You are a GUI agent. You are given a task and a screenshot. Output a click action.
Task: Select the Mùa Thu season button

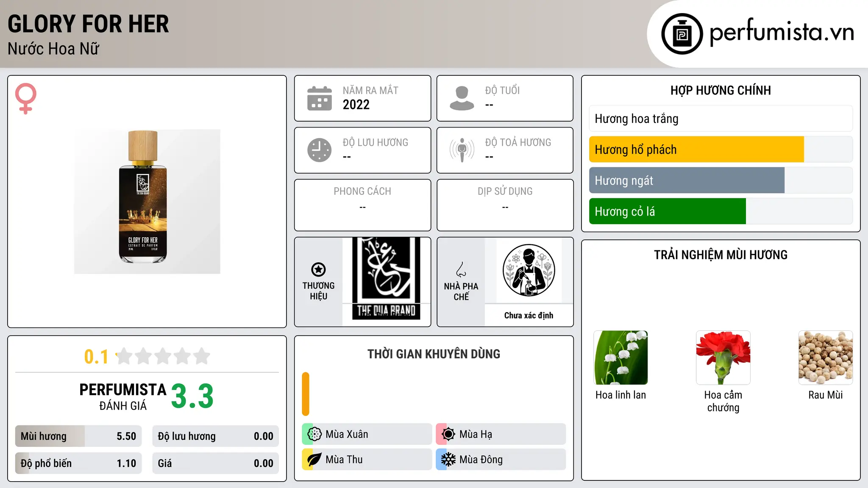point(367,460)
